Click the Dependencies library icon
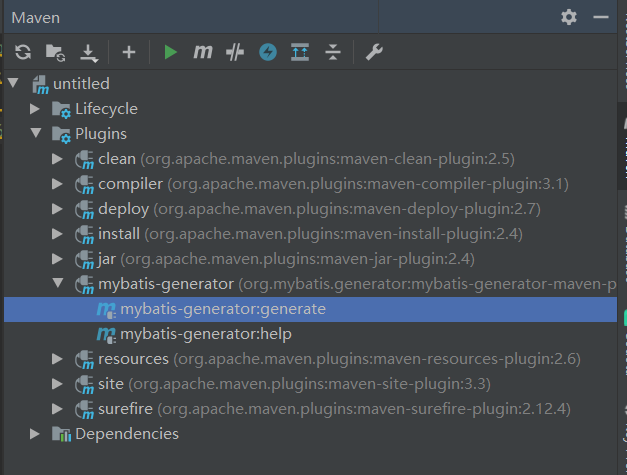Viewport: 627px width, 475px height. pyautogui.click(x=61, y=434)
